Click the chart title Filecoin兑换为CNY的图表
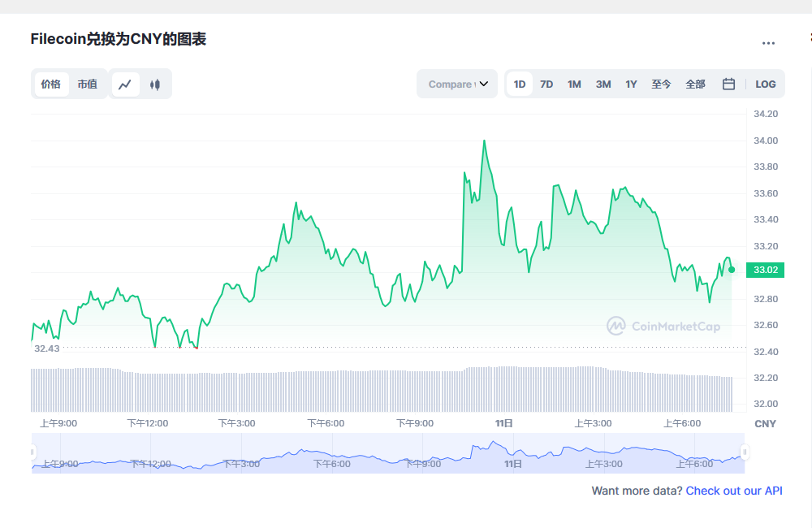Image resolution: width=812 pixels, height=528 pixels. tap(119, 39)
